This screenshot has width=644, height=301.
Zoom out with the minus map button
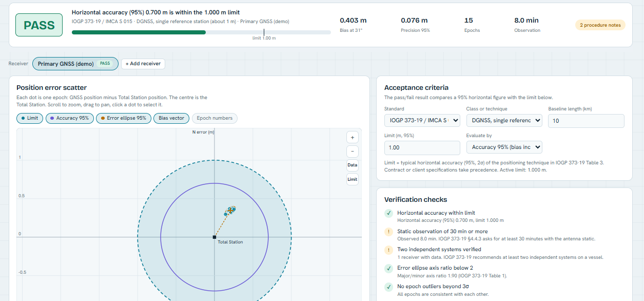click(x=352, y=152)
